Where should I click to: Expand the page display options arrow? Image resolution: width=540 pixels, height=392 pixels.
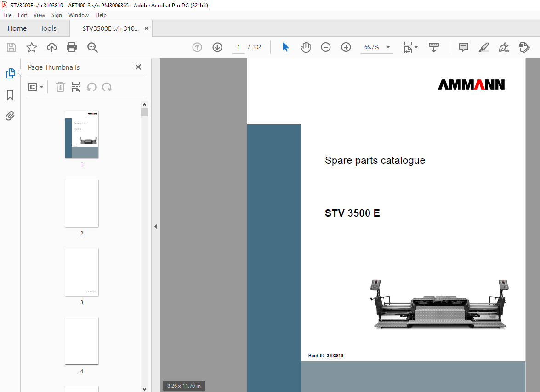pyautogui.click(x=416, y=47)
